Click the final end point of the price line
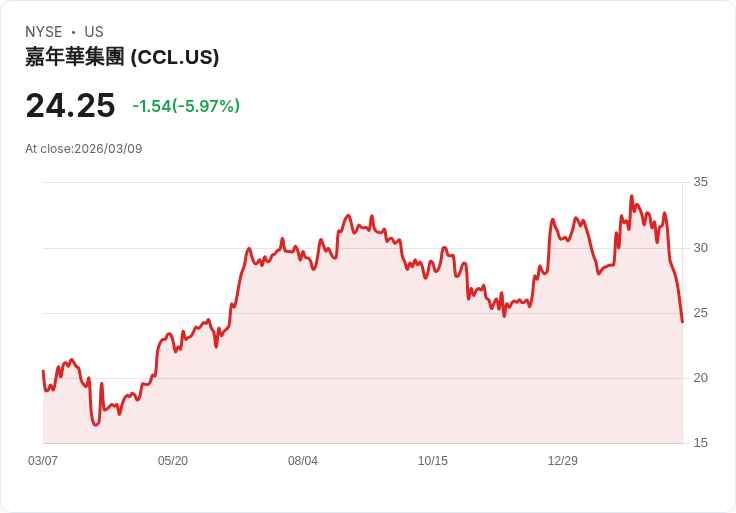Image resolution: width=736 pixels, height=513 pixels. 682,322
